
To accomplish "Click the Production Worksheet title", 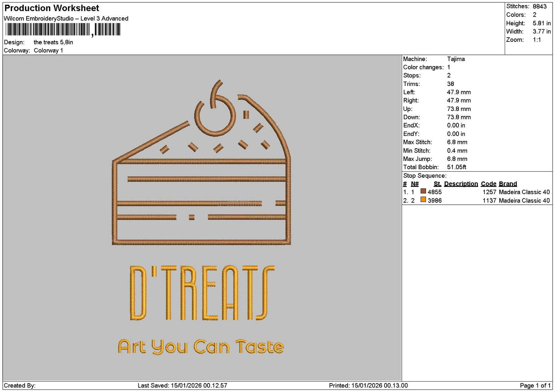I will pyautogui.click(x=51, y=8).
